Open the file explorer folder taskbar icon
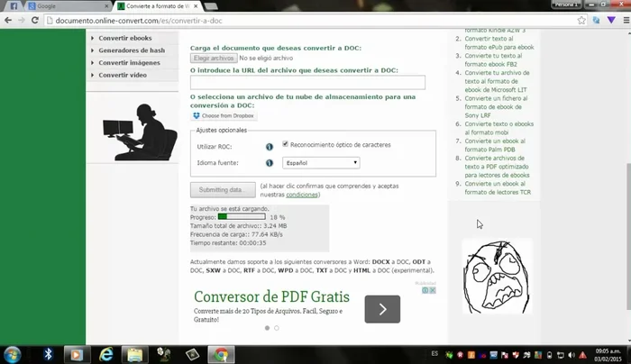Image resolution: width=631 pixels, height=364 pixels. [135, 355]
